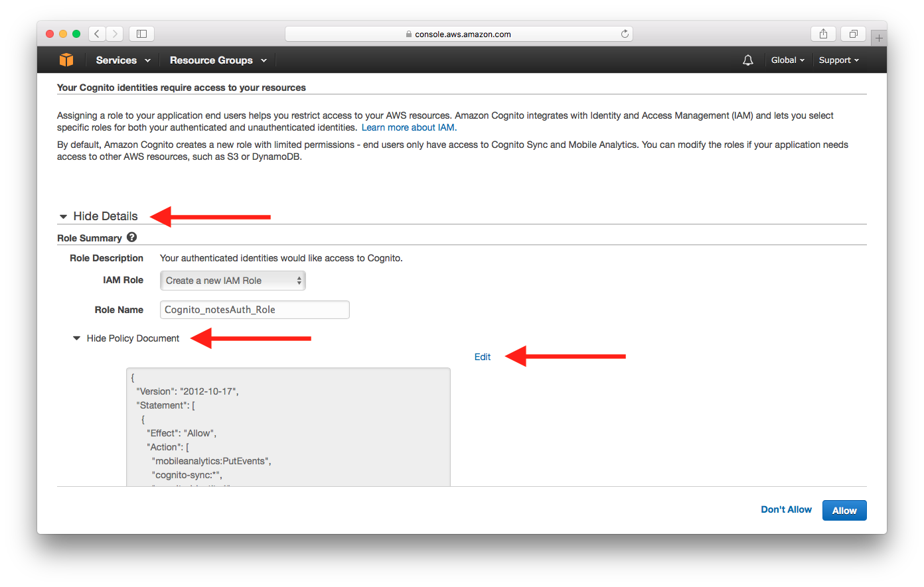Click the Don't Allow link
924x587 pixels.
[x=786, y=509]
